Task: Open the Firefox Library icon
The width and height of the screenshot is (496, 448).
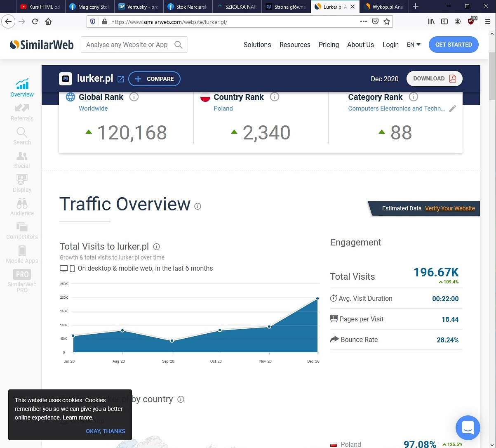Action: coord(431,21)
